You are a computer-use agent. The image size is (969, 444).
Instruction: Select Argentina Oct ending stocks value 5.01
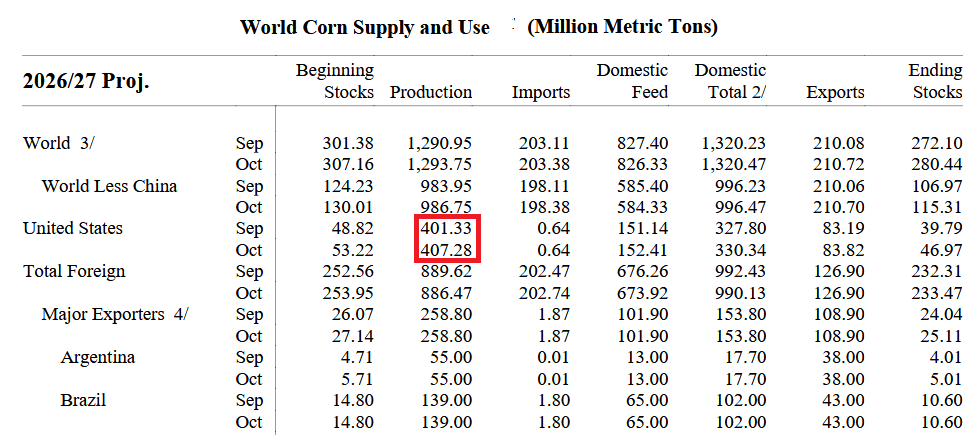tap(946, 379)
